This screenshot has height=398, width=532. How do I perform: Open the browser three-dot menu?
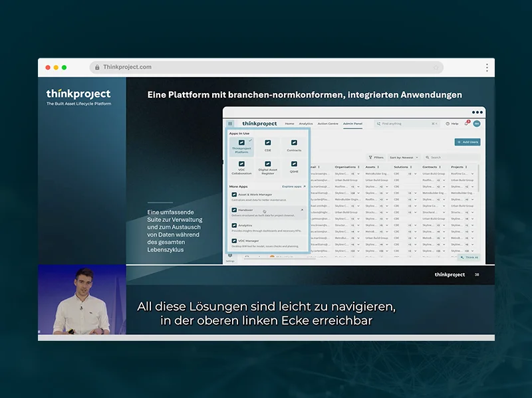coord(487,67)
